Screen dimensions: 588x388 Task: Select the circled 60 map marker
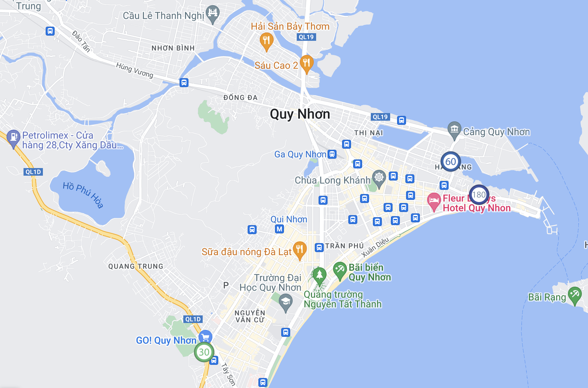(451, 161)
